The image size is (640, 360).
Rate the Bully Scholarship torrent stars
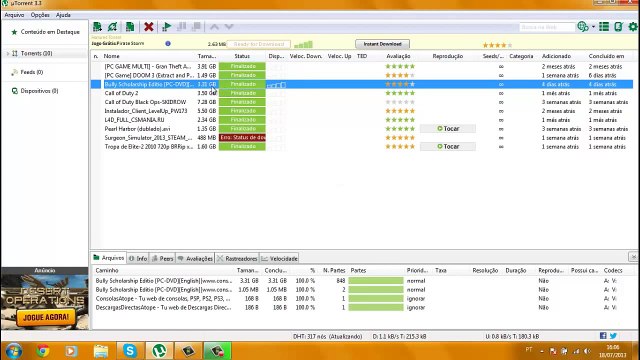click(x=400, y=84)
